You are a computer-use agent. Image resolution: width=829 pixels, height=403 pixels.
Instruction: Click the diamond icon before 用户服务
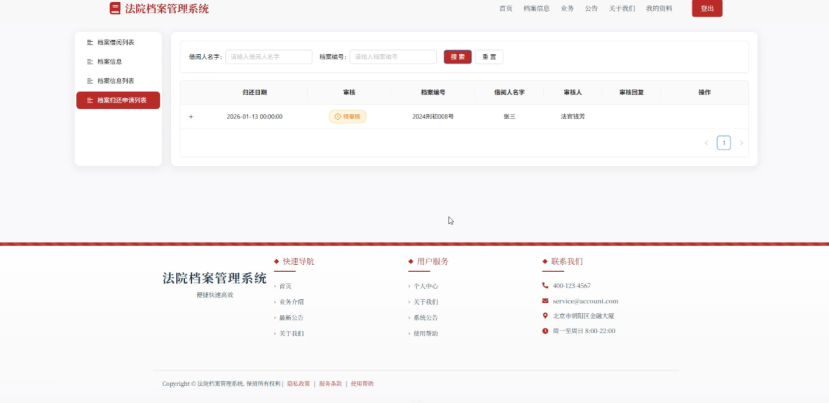click(411, 261)
